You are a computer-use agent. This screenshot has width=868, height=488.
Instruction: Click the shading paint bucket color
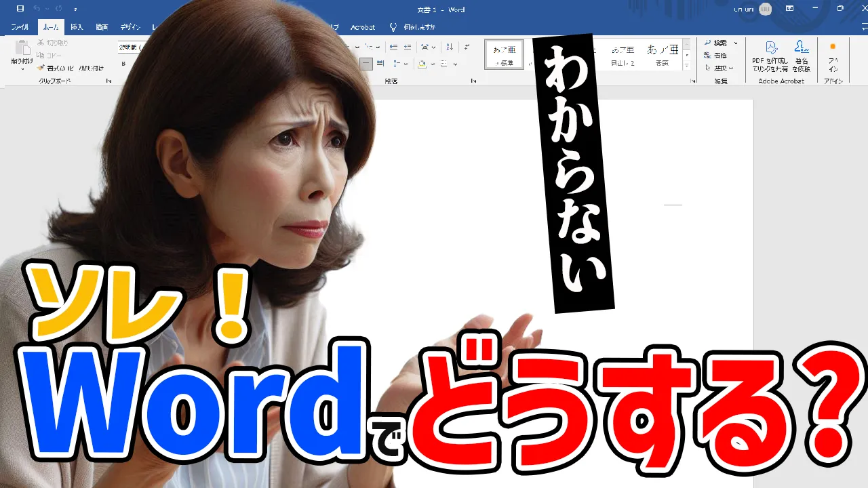422,64
